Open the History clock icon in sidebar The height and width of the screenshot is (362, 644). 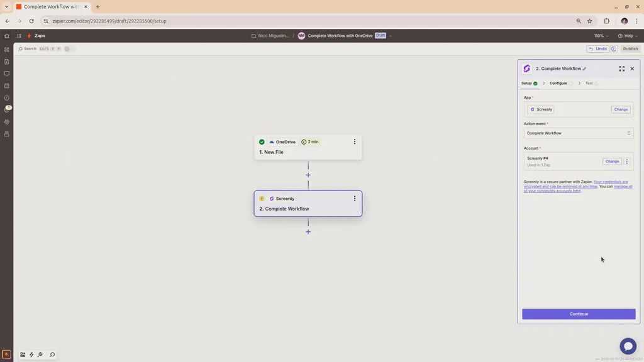[x=6, y=98]
